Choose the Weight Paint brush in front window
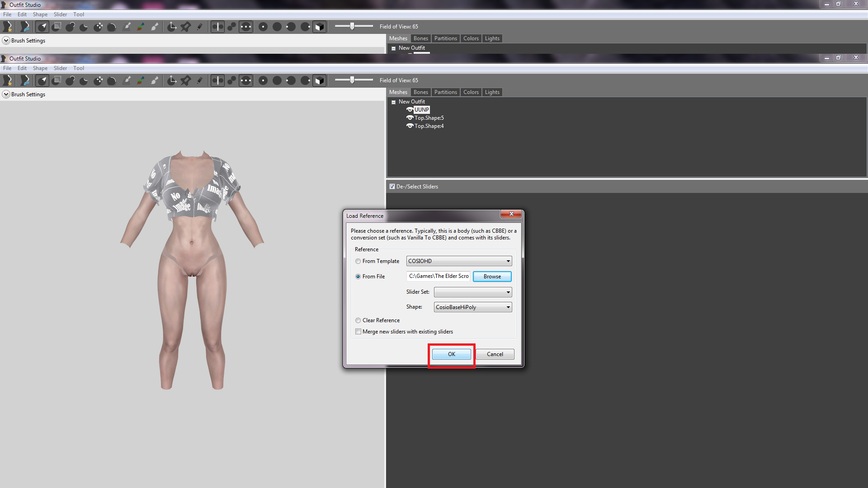The image size is (868, 488). [127, 80]
